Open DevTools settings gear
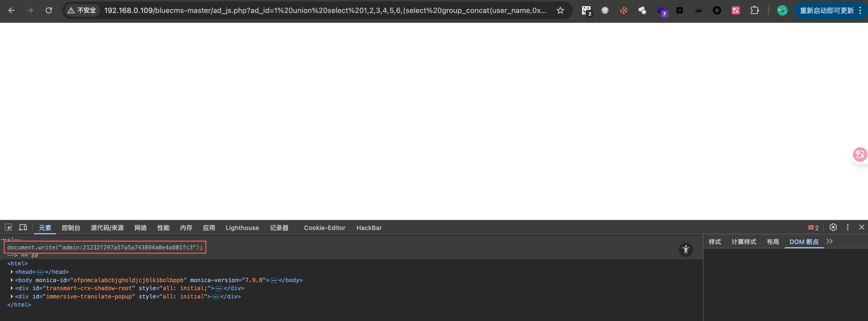The width and height of the screenshot is (868, 321). [x=833, y=227]
